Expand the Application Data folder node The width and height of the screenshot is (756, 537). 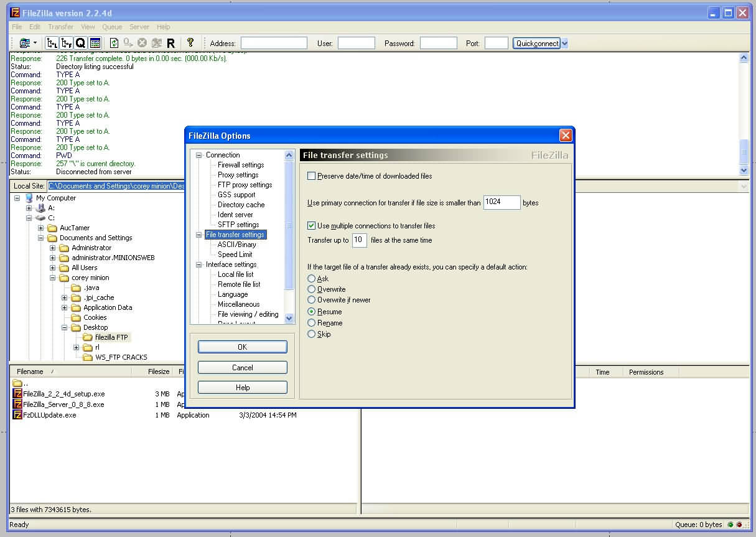click(65, 307)
